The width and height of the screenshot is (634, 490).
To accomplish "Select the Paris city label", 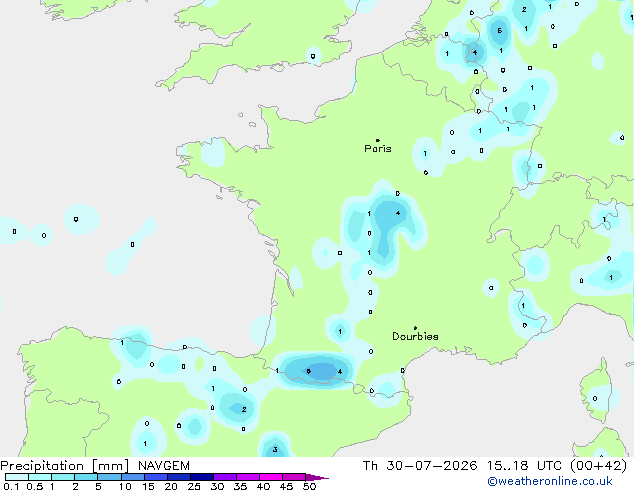I will click(378, 149).
